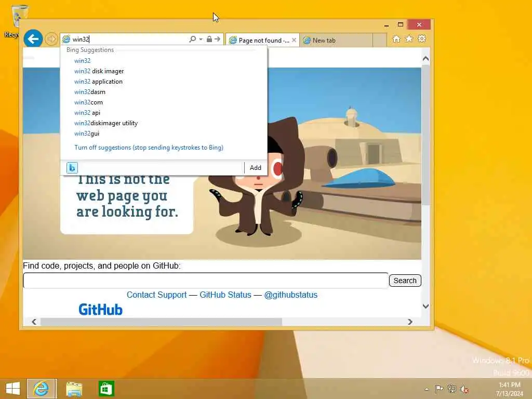Screen dimensions: 532x399
Task: Show hidden system tray icons
Action: pyautogui.click(x=427, y=390)
